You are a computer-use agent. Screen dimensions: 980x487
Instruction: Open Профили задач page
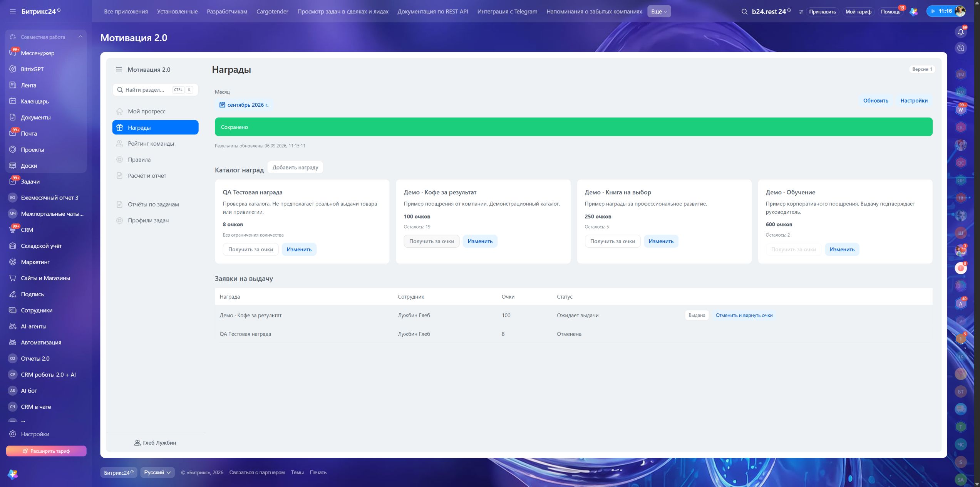155,220
